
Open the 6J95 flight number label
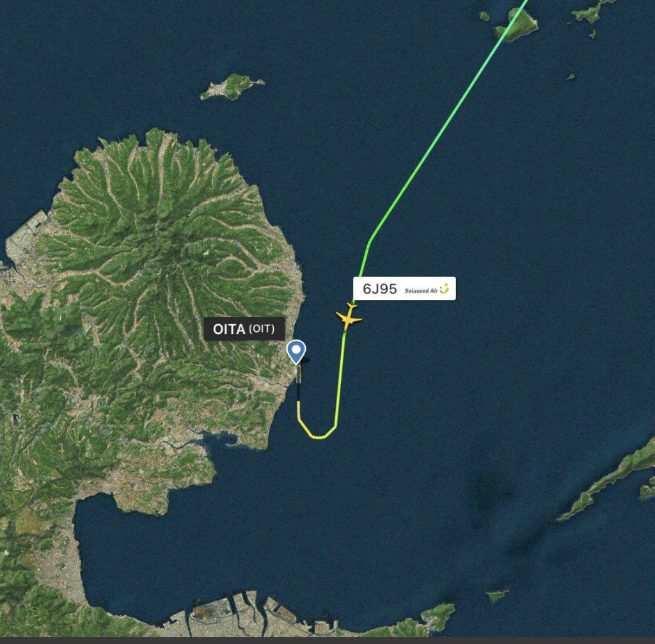pyautogui.click(x=380, y=288)
